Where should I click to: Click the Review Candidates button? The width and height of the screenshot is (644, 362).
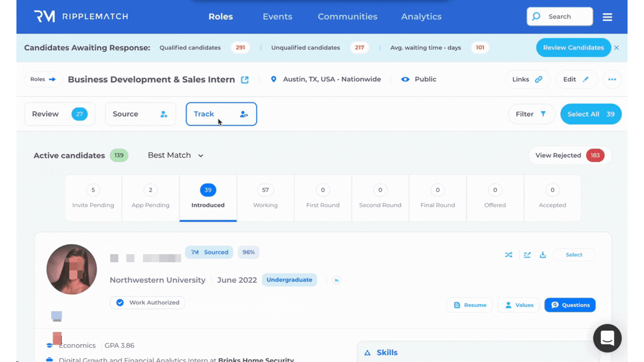[x=573, y=48]
